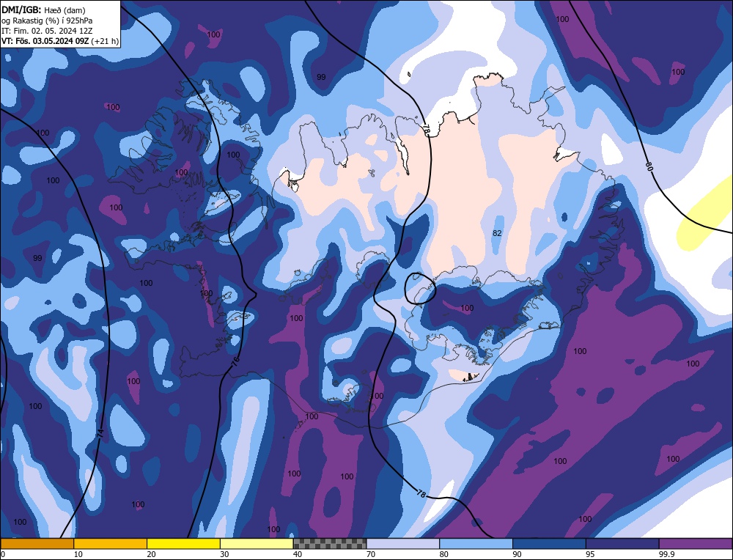The image size is (733, 560).
Task: Select the orange 10–20 legend color box
Action: click(x=111, y=544)
